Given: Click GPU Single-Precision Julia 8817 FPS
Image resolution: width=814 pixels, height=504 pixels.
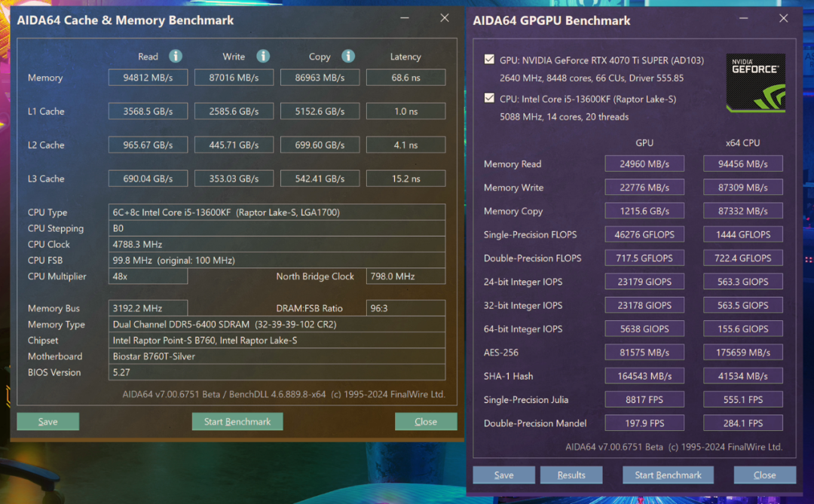Looking at the screenshot, I should [x=644, y=400].
